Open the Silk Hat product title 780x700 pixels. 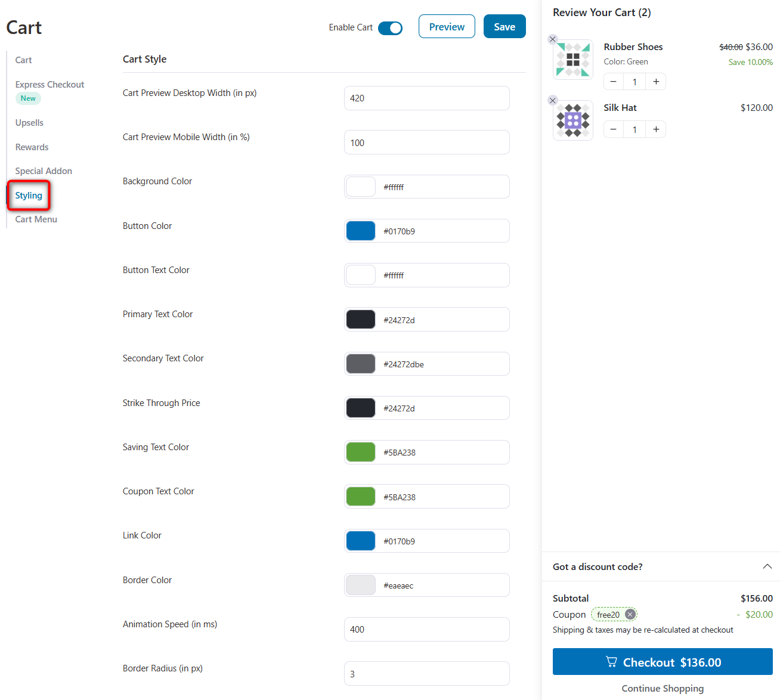click(x=620, y=108)
